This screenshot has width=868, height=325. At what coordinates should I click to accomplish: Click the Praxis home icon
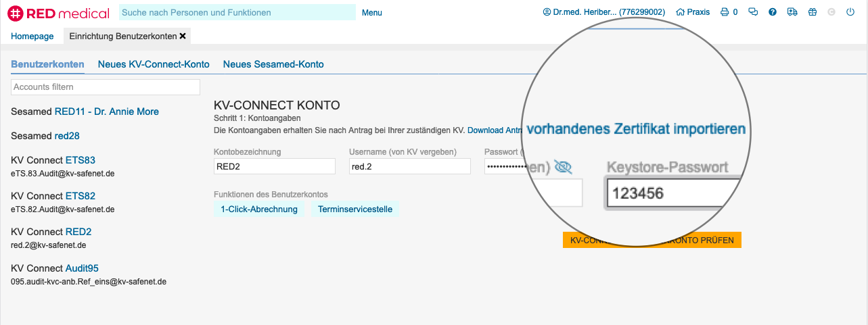pyautogui.click(x=693, y=12)
